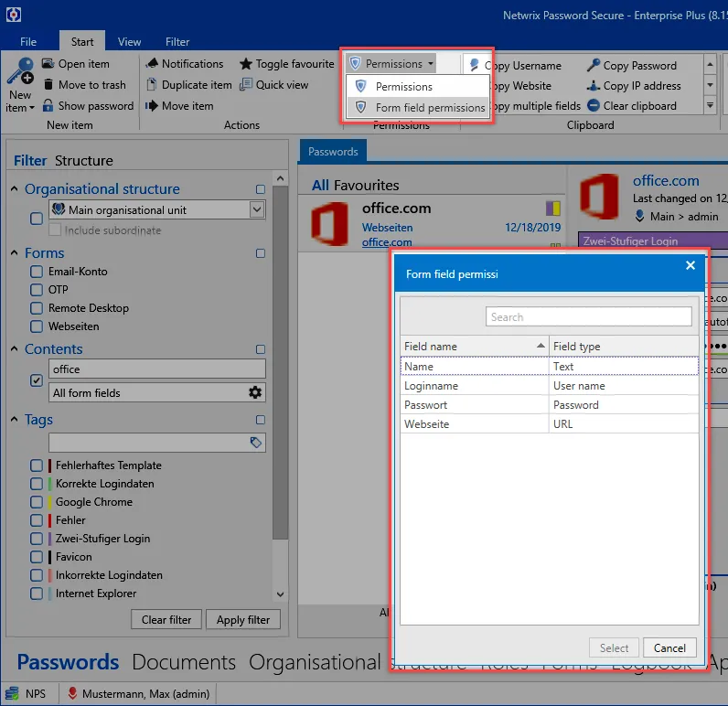Tick the Google Chrome tag checkbox
Viewport: 728px width, 706px height.
(37, 502)
